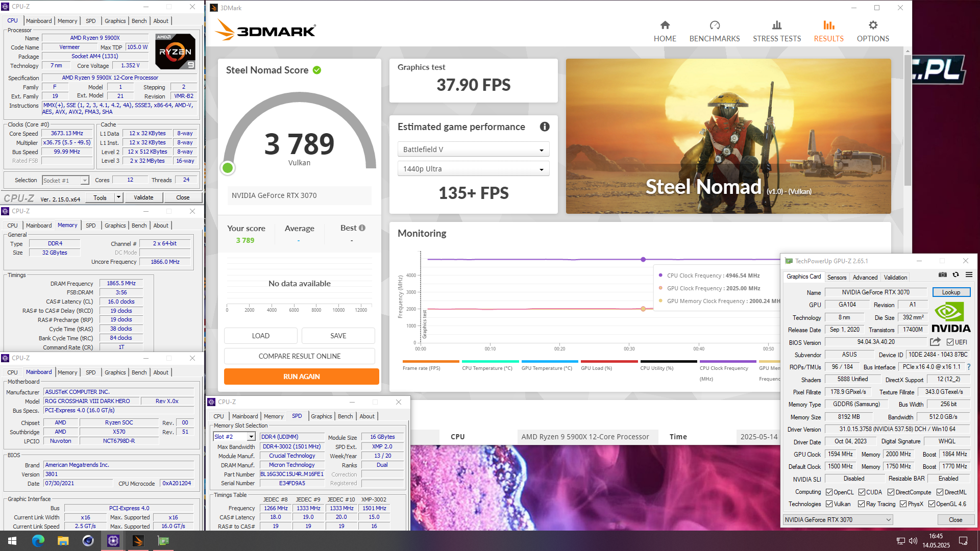Click the CPU-Z Tools button
Viewport: 980px width, 551px height.
(x=100, y=197)
